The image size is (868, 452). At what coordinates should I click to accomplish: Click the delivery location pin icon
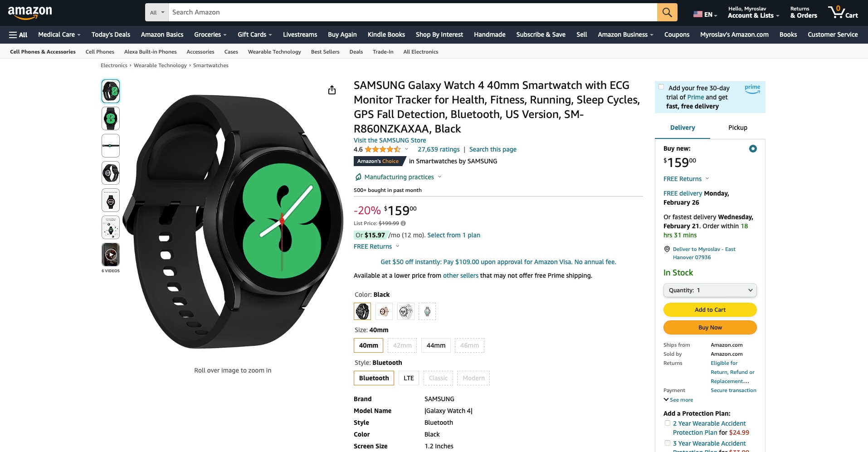pyautogui.click(x=667, y=249)
